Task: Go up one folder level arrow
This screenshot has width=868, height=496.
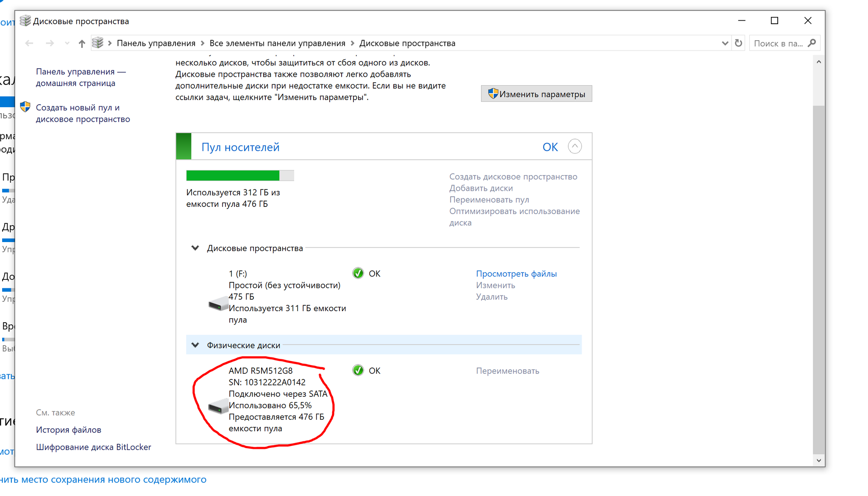Action: [82, 43]
